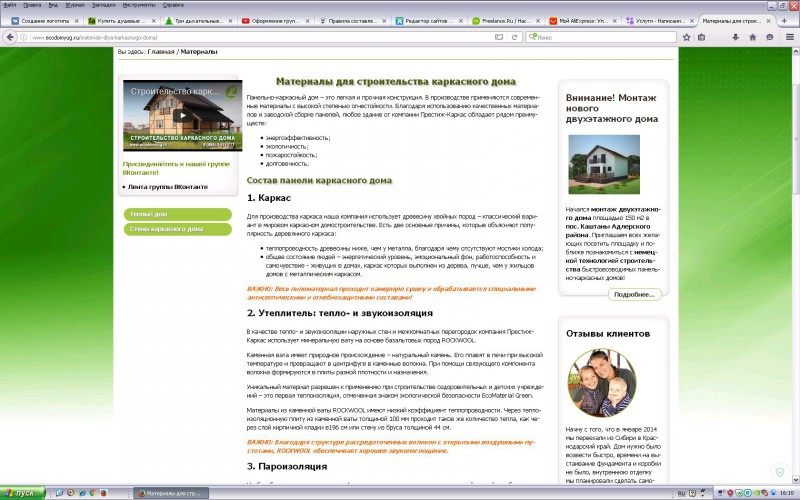Close the Правила составле tab
This screenshot has height=500, width=800.
[x=384, y=21]
